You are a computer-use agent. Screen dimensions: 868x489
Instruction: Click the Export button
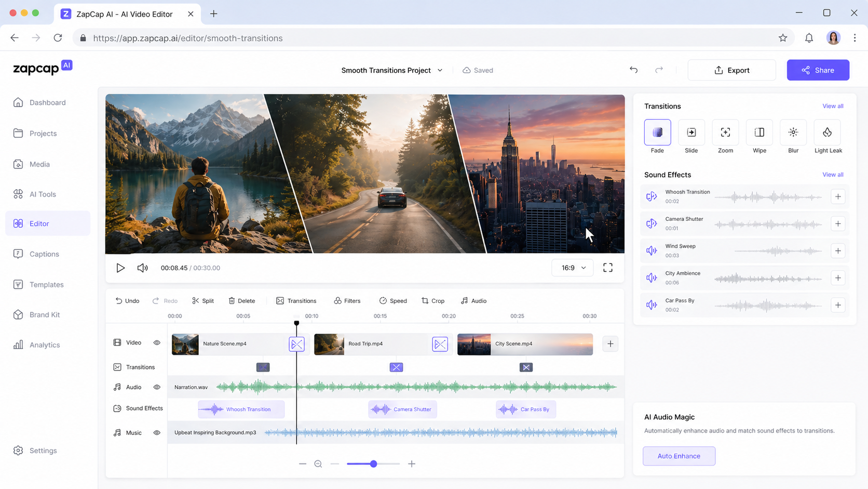coord(732,70)
